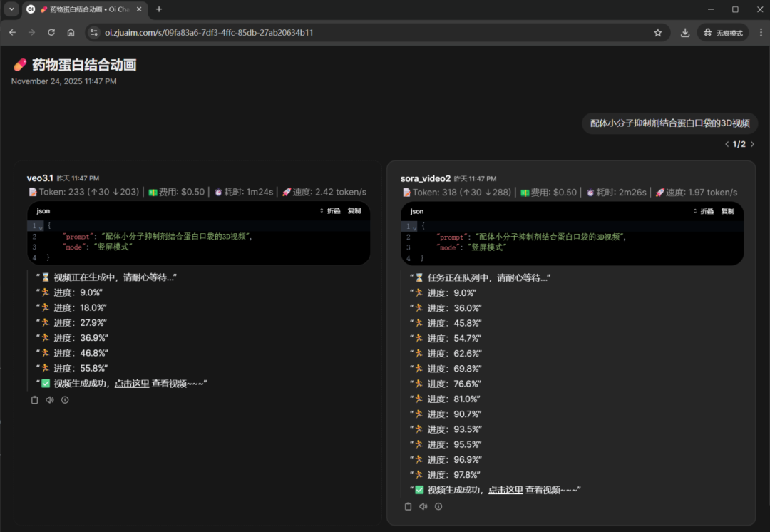Click 点击这里 link in sora_video2 success message
The image size is (770, 532).
pyautogui.click(x=505, y=490)
